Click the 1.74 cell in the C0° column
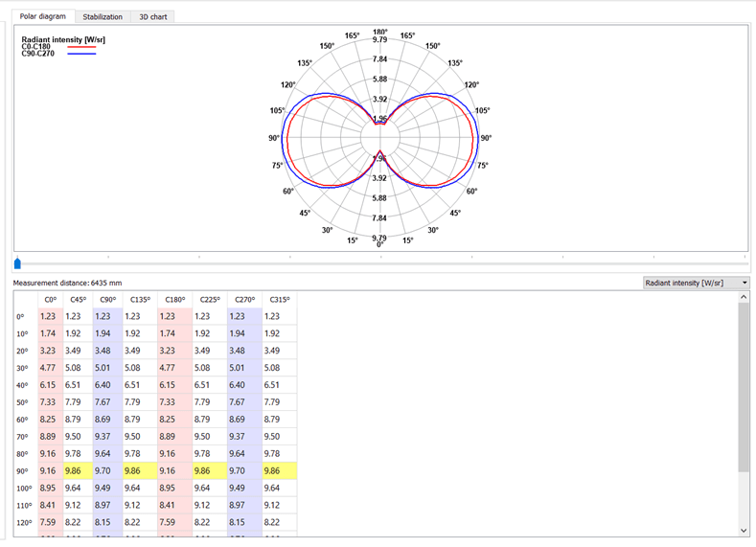Image resolution: width=756 pixels, height=547 pixels. (48, 333)
